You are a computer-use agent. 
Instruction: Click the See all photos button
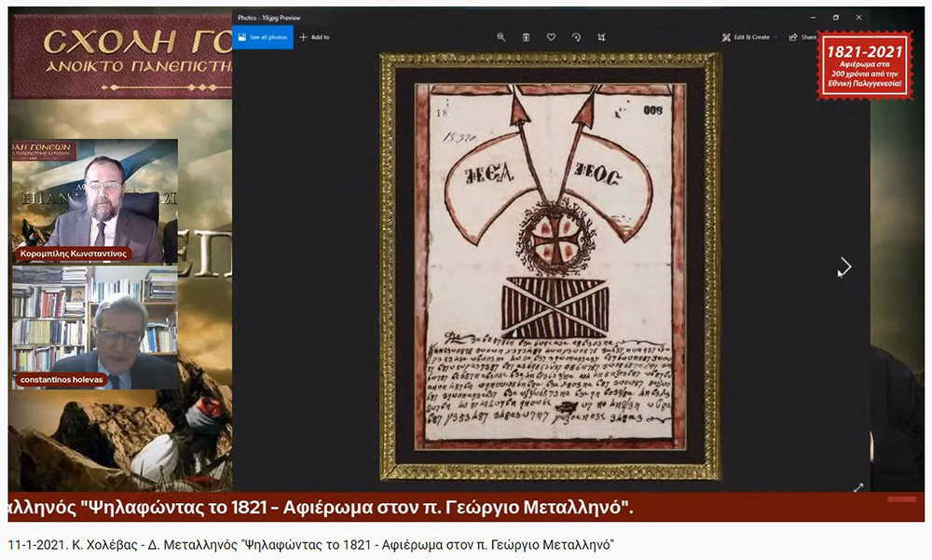point(263,37)
